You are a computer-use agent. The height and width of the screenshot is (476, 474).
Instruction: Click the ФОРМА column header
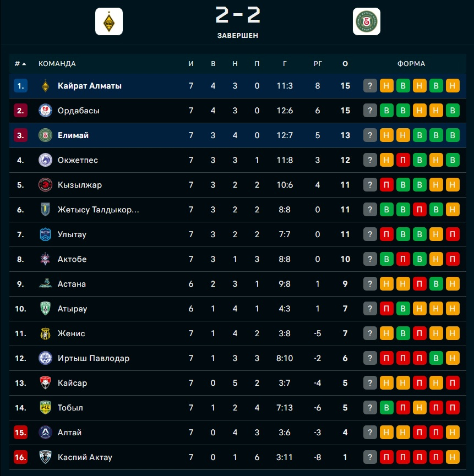[411, 64]
